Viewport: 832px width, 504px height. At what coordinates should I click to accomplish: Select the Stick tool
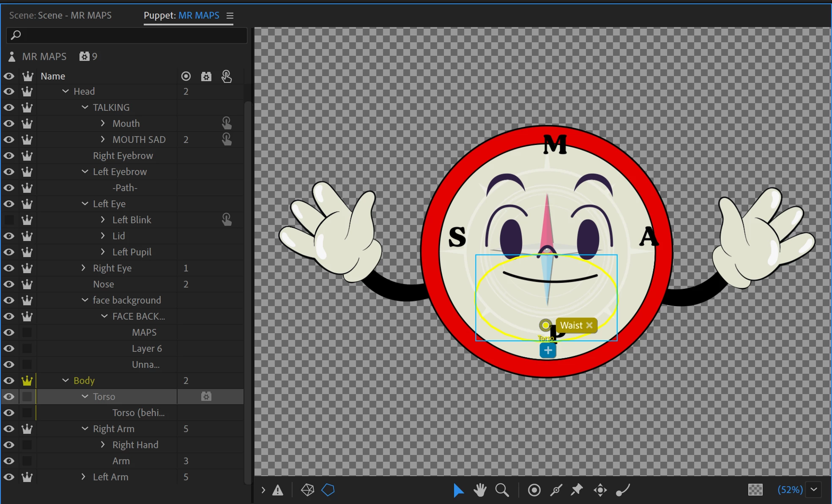coord(556,490)
